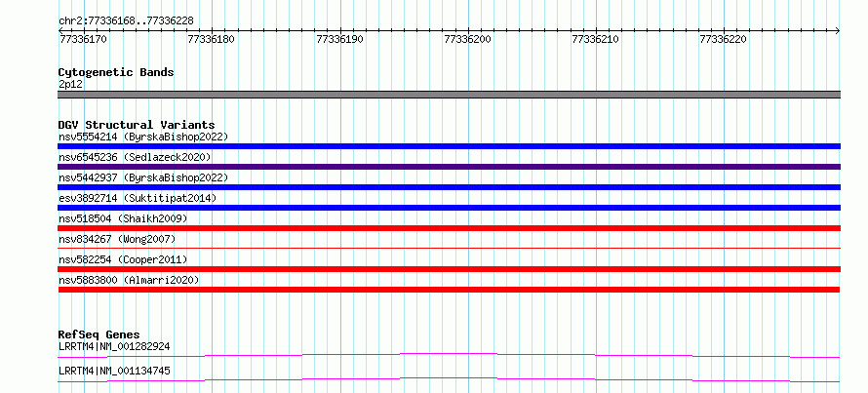Click the nsv5554214 (ByrskaBishop2022) variant label
The image size is (868, 393).
(143, 137)
